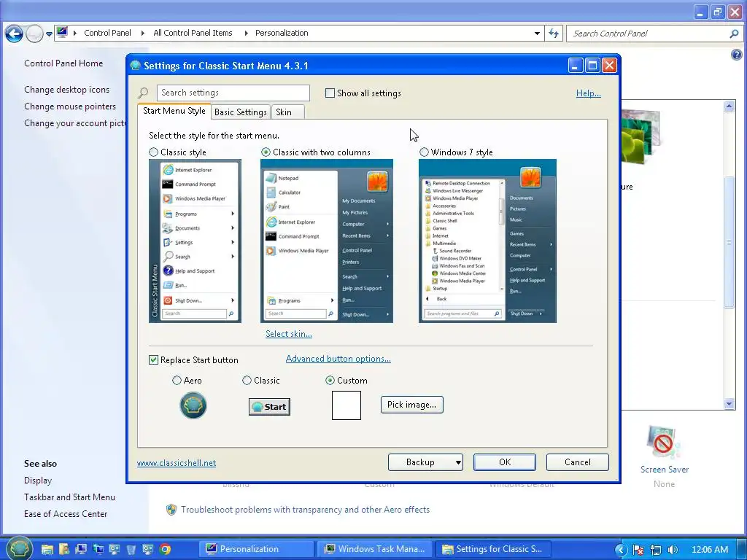Viewport: 747px width, 560px height.
Task: Open Windows Explorer folder icon in quick launch
Action: click(x=47, y=550)
